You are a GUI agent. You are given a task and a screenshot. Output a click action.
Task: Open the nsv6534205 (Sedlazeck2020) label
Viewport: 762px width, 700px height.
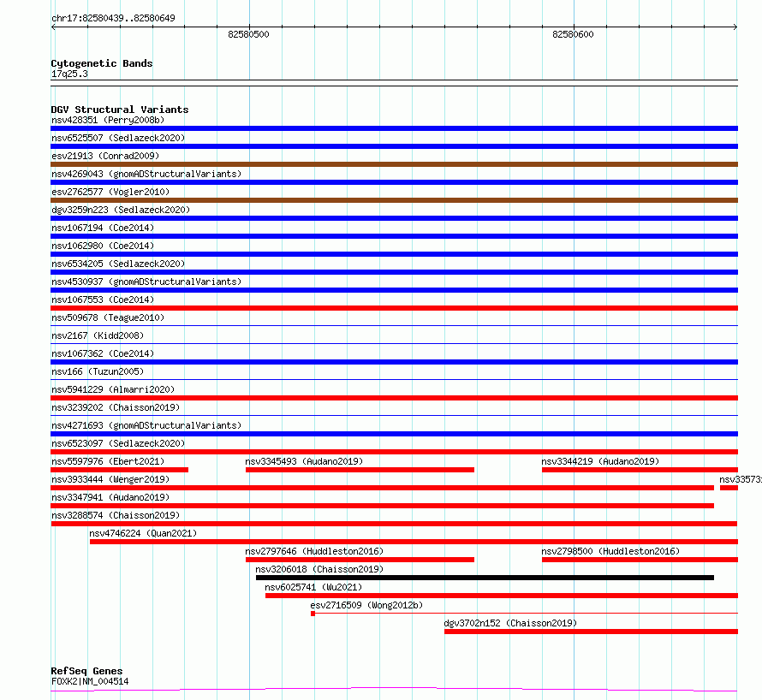(x=118, y=264)
